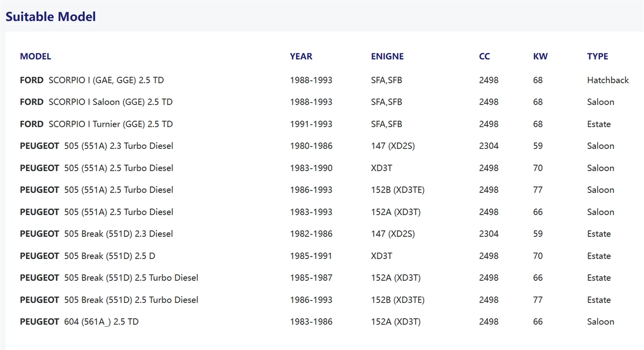644x350 pixels.
Task: Click "152A (XD3T)" in the Peugeot 604 row
Action: pos(396,322)
